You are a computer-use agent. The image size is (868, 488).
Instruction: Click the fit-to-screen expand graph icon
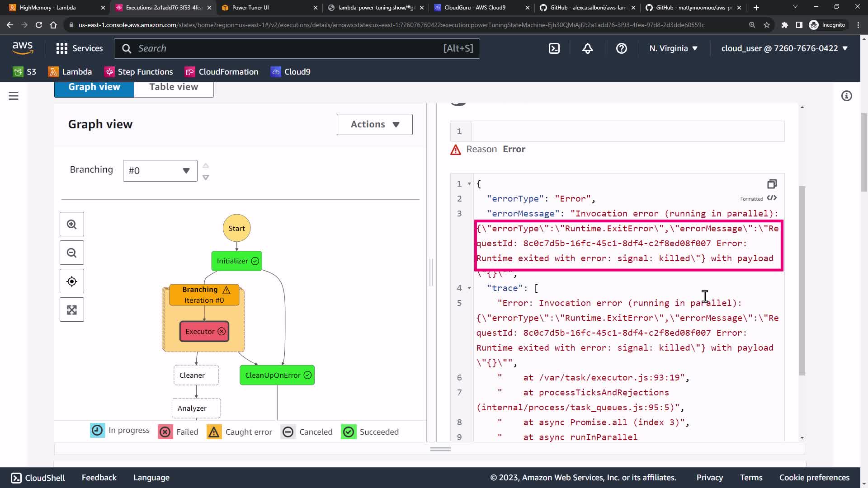coord(71,310)
